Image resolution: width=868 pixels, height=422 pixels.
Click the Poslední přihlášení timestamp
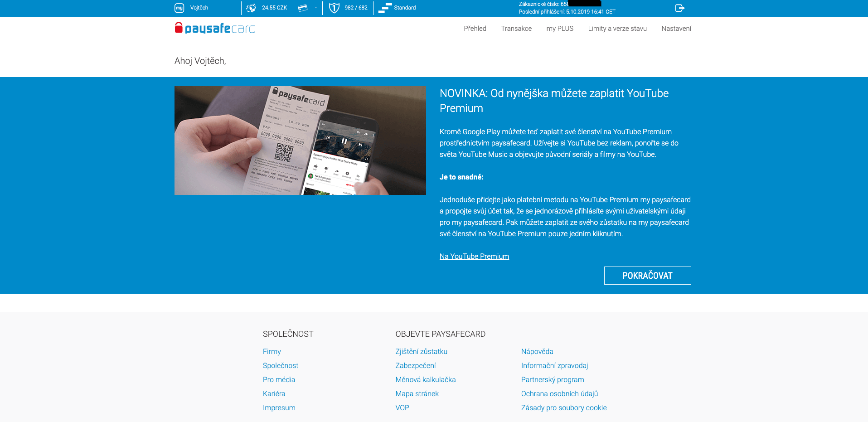coord(567,12)
